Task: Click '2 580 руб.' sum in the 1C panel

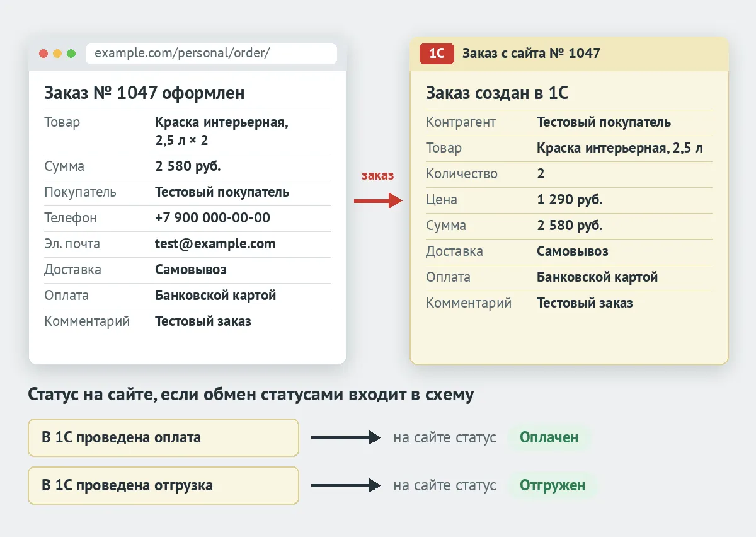Action: [570, 226]
